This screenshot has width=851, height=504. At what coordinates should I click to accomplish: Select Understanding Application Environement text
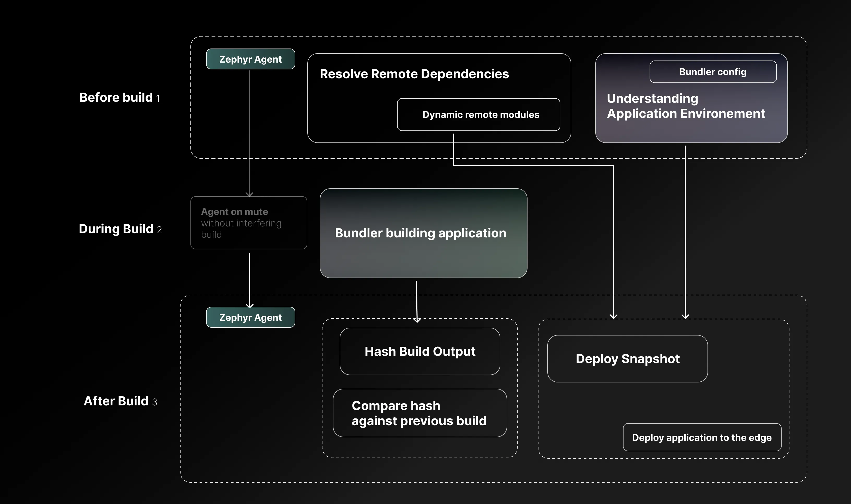(x=685, y=106)
